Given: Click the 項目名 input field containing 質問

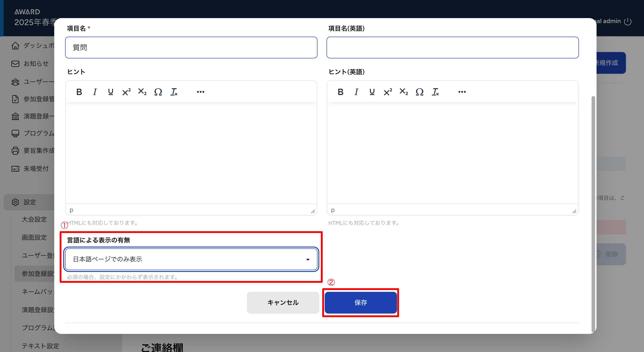Looking at the screenshot, I should [x=191, y=48].
